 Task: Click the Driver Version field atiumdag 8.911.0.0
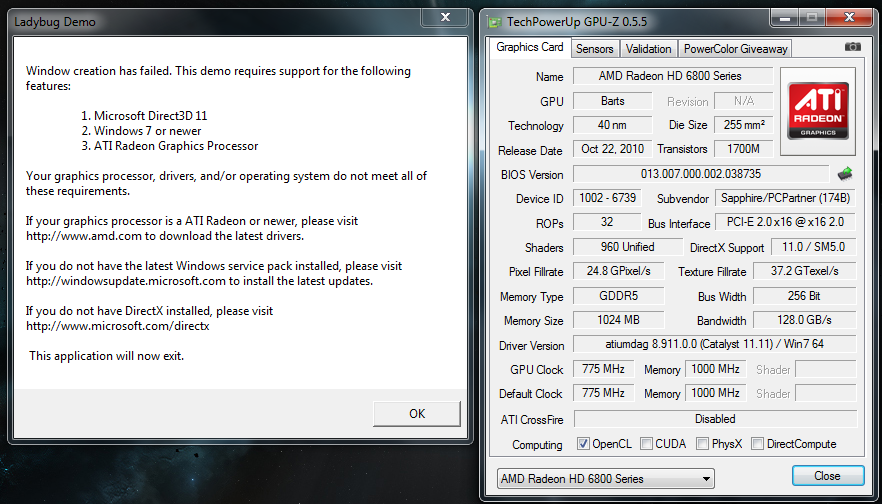pyautogui.click(x=714, y=344)
